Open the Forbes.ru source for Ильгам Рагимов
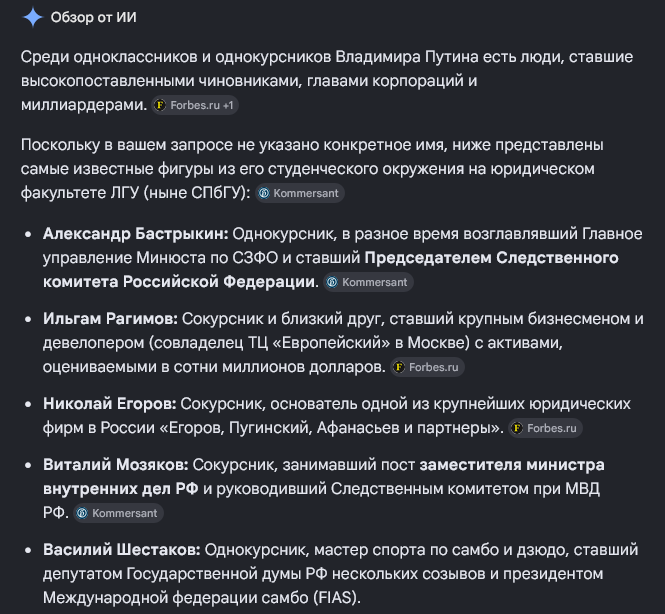 [x=428, y=367]
